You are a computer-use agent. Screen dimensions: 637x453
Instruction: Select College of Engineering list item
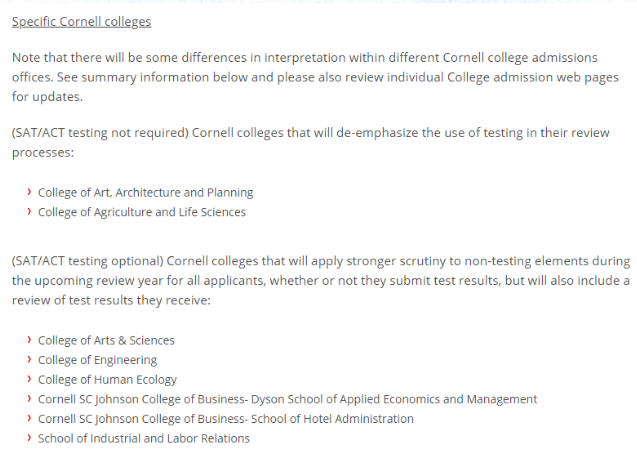click(x=98, y=360)
